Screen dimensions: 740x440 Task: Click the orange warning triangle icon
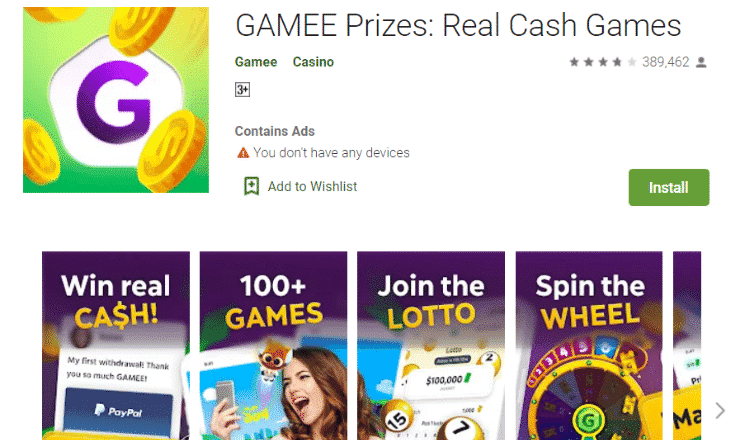(243, 152)
